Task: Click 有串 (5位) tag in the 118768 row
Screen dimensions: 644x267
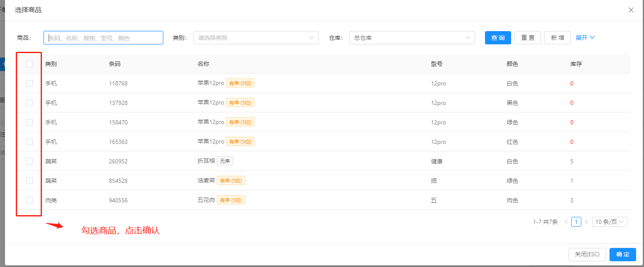Action: (x=240, y=83)
